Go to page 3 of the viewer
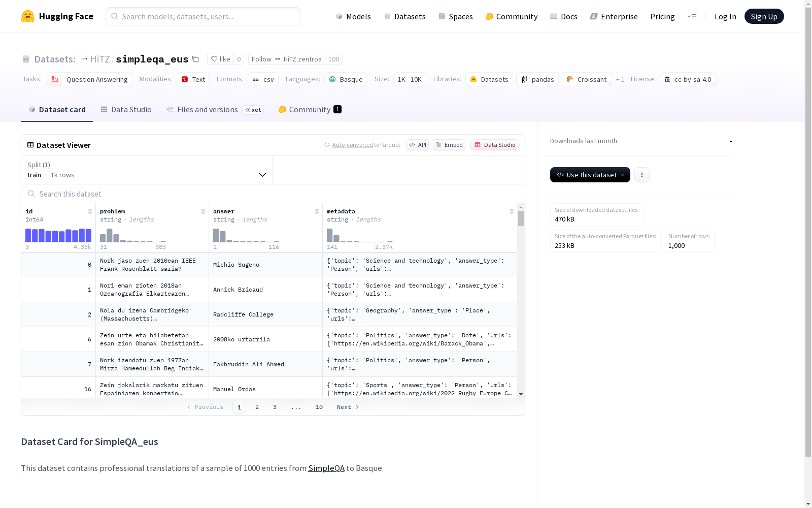Viewport: 812px width, 508px height. [275, 407]
